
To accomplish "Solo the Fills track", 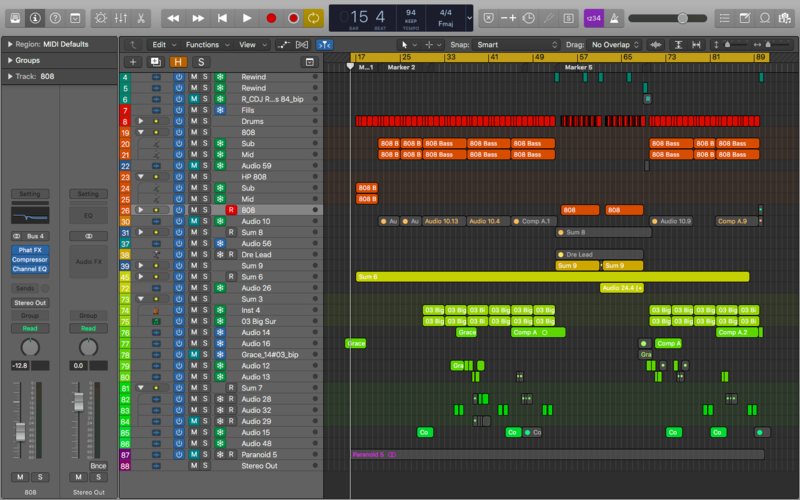I will pos(205,110).
